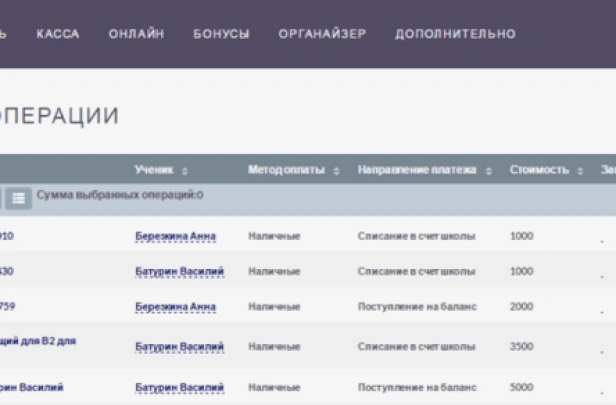The width and height of the screenshot is (616, 405).
Task: Open the Органайзер menu
Action: [322, 34]
